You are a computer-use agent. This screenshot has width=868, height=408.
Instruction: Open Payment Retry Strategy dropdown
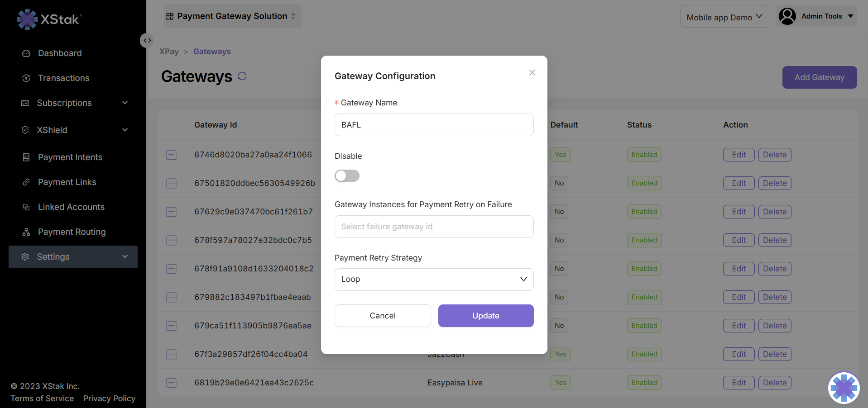click(434, 280)
